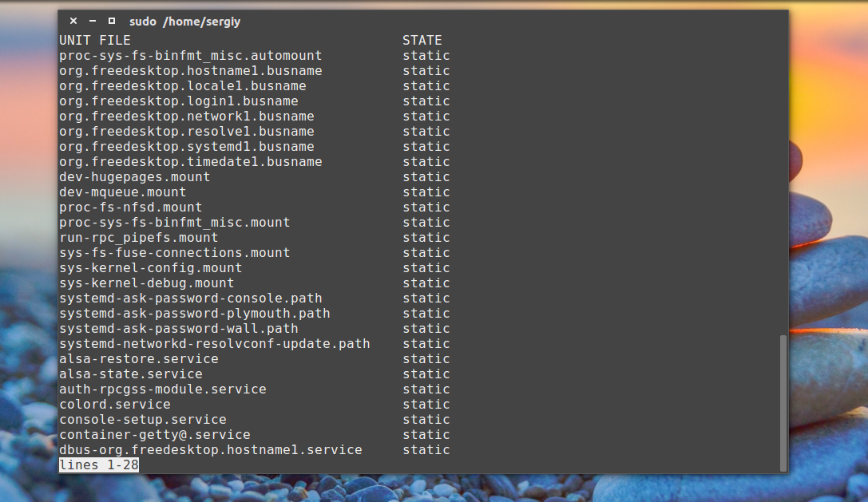Click the 'lines 1-28' pager status
Screen dimensions: 868x502
point(99,464)
